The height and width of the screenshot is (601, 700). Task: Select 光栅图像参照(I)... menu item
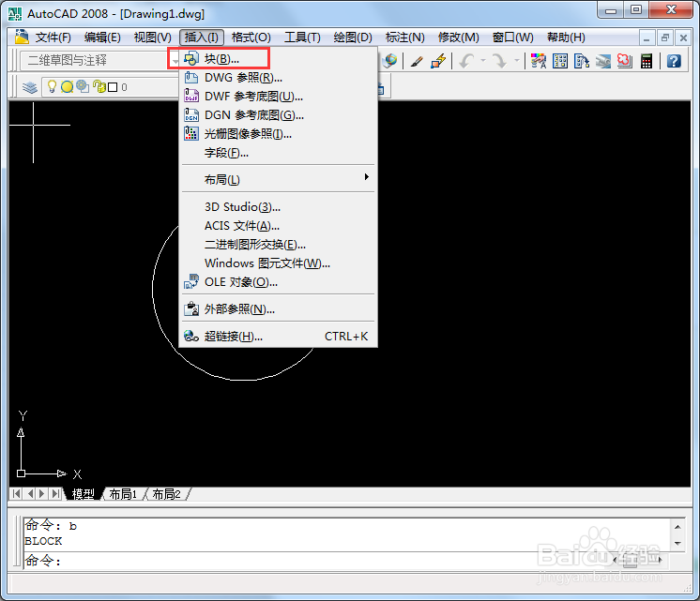click(278, 134)
